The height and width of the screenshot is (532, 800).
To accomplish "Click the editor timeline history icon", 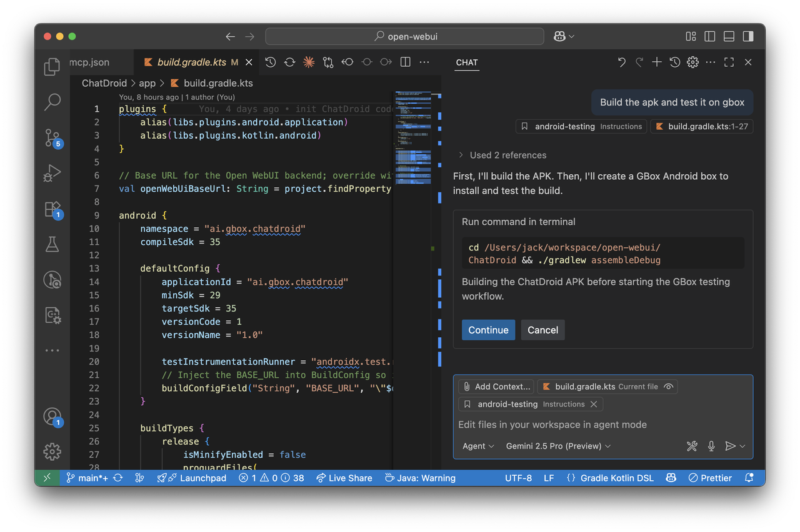I will (x=270, y=62).
